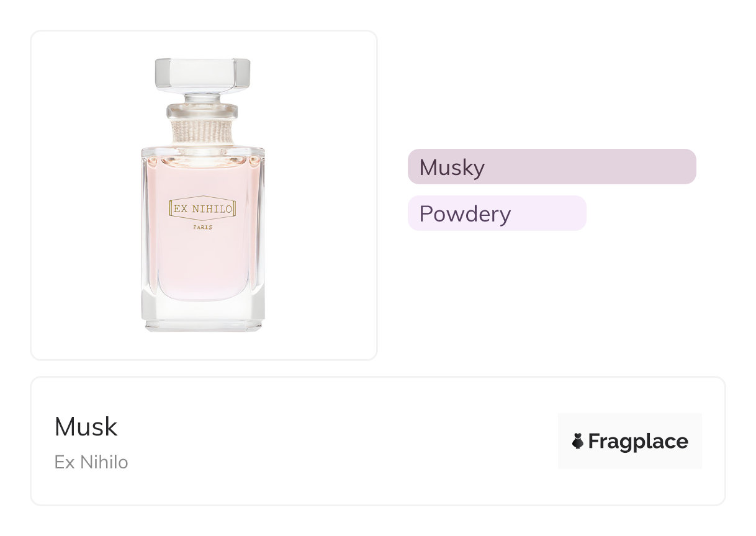
Task: Open the Ex Nihilo brand link
Action: (x=91, y=462)
